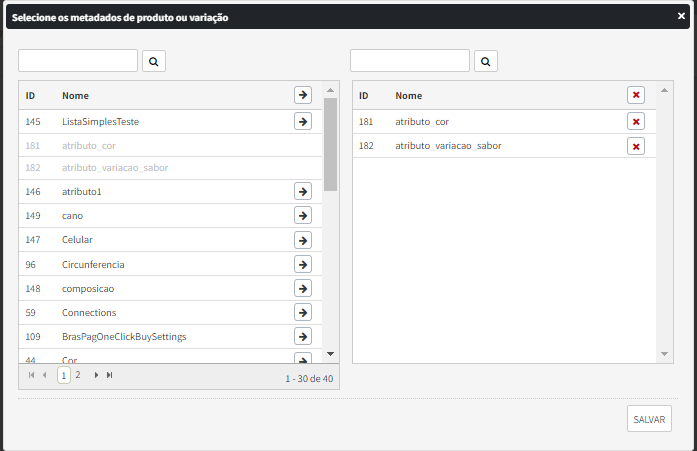Click the SALVAR button

649,419
